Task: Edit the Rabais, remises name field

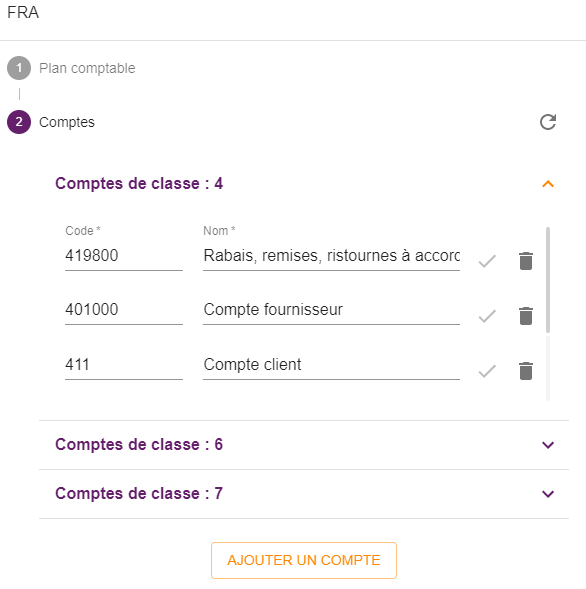Action: point(331,256)
